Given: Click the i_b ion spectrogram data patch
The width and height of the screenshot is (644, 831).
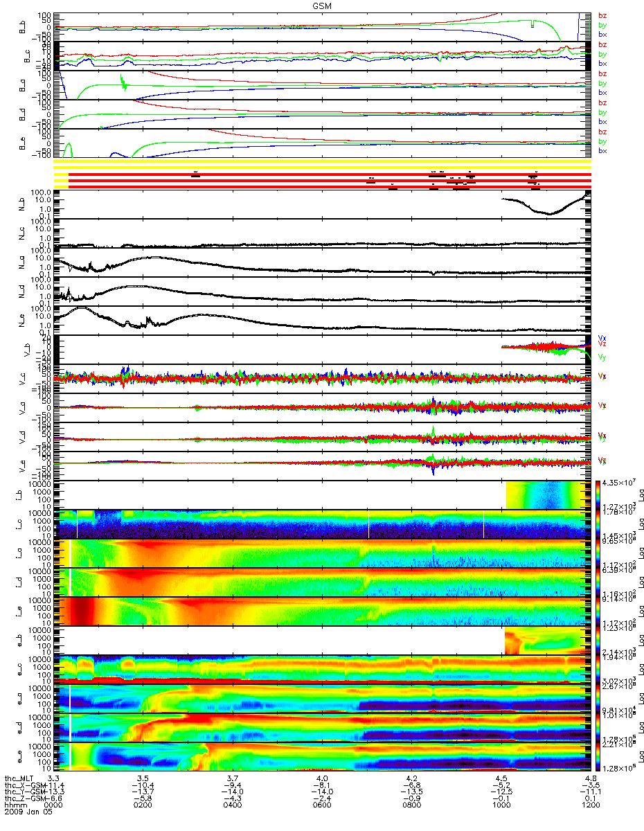Looking at the screenshot, I should [x=548, y=494].
